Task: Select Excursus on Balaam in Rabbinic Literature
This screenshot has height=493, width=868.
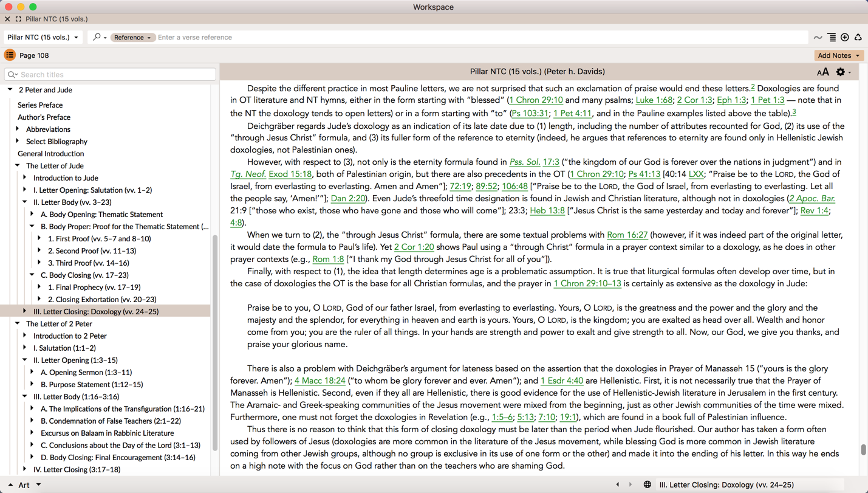Action: click(x=107, y=433)
